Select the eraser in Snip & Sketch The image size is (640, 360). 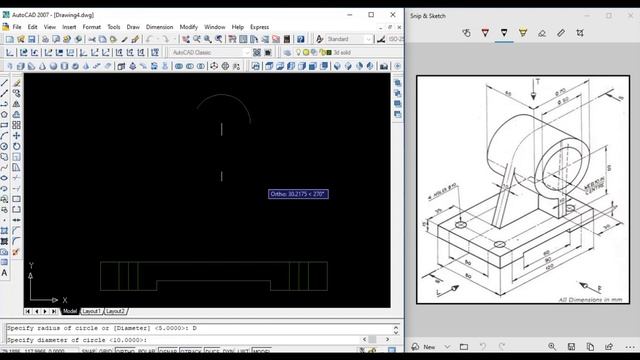tap(542, 33)
